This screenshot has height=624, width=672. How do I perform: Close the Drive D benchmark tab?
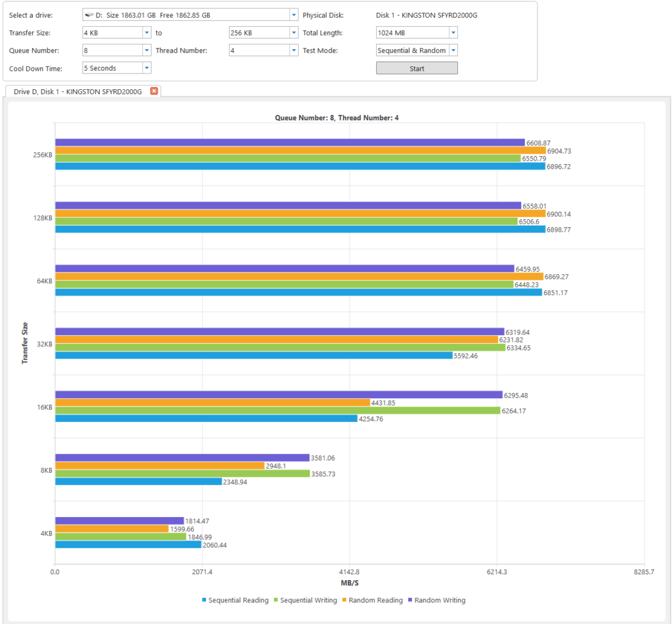tap(154, 91)
